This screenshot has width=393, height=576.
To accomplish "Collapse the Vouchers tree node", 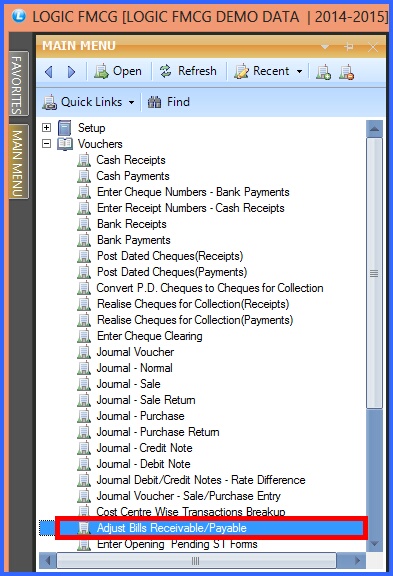I will 46,144.
